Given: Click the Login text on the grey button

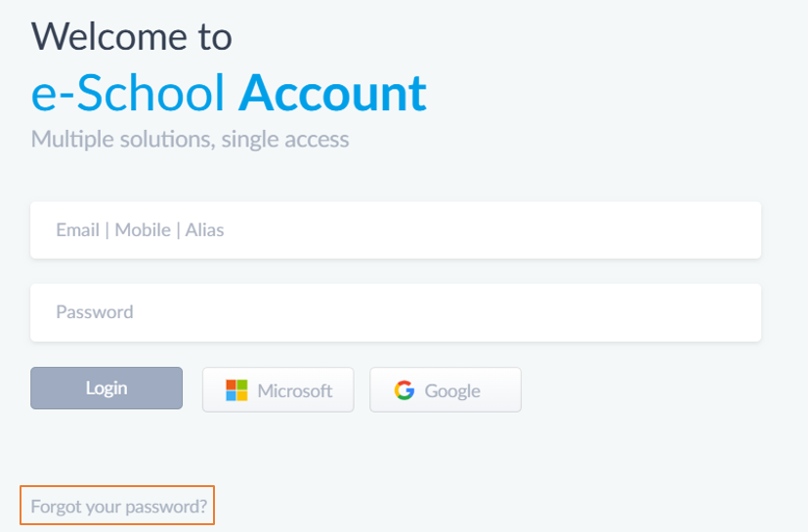Looking at the screenshot, I should click(106, 389).
